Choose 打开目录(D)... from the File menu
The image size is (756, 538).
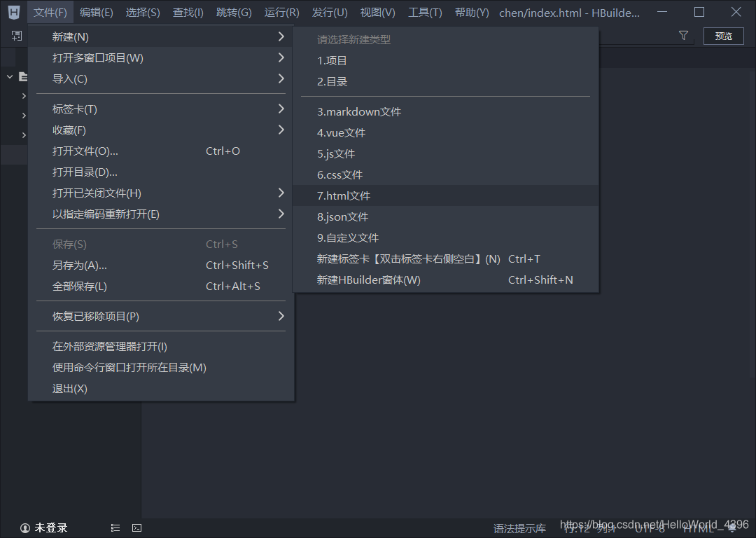[161, 172]
